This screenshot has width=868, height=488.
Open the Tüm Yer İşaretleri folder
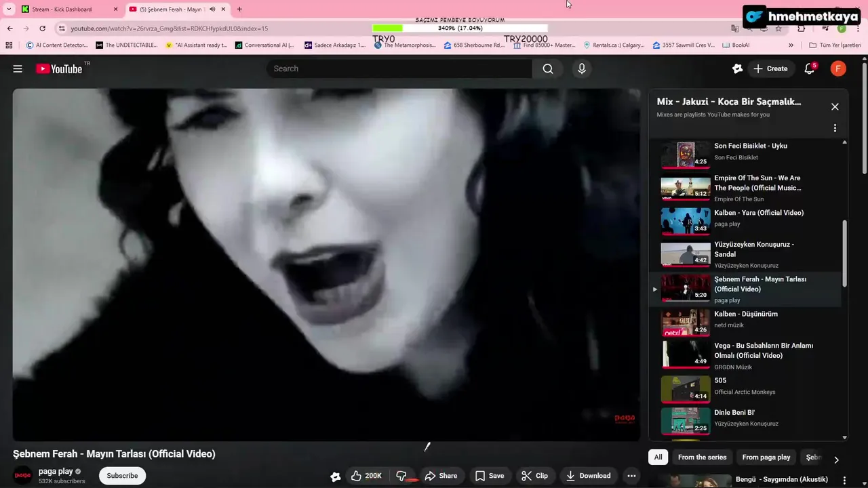coord(835,45)
